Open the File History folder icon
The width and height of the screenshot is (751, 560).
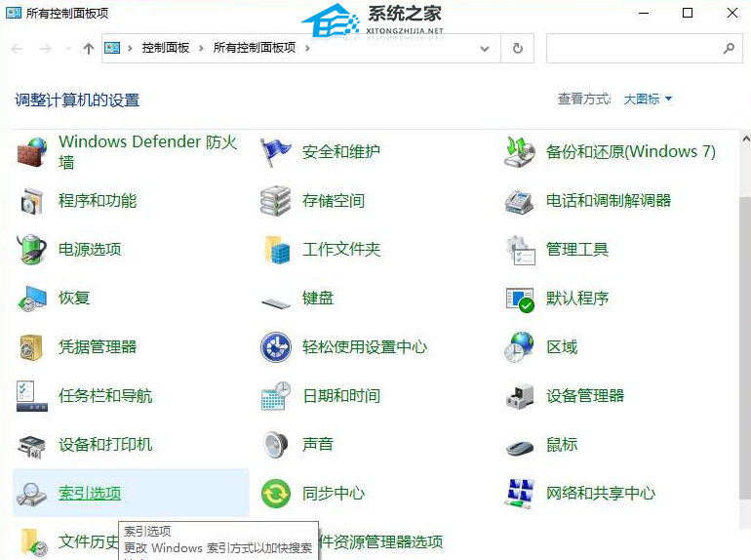click(33, 542)
